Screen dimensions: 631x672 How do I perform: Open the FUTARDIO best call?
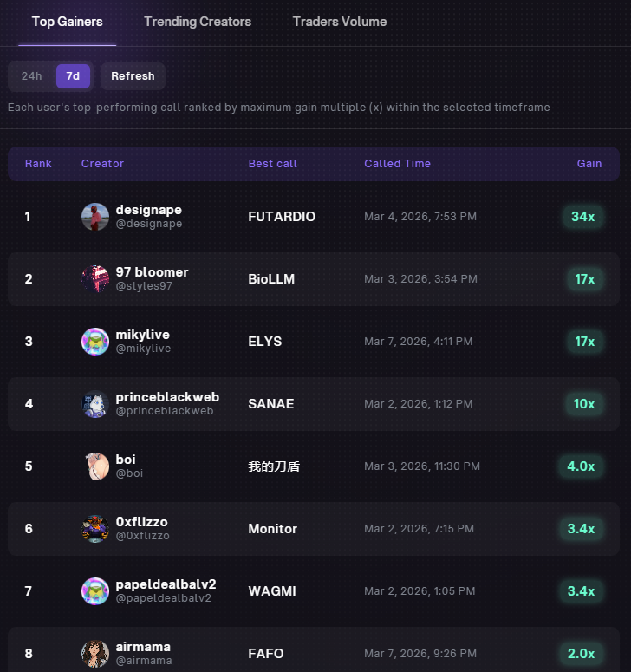point(282,217)
